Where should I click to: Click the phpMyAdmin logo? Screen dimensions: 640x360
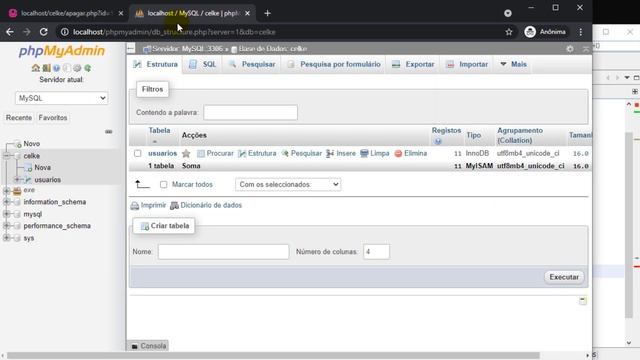coord(62,51)
